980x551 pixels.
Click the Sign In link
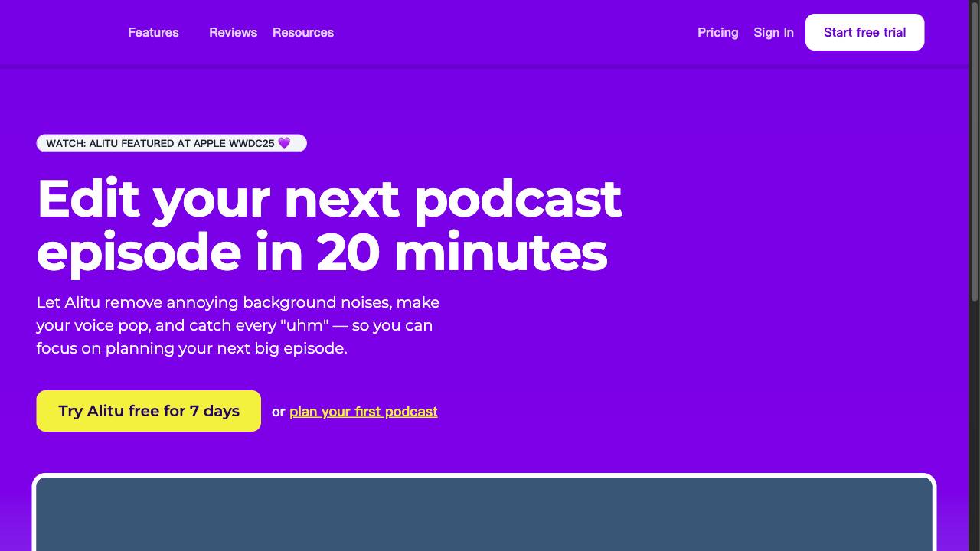point(773,32)
